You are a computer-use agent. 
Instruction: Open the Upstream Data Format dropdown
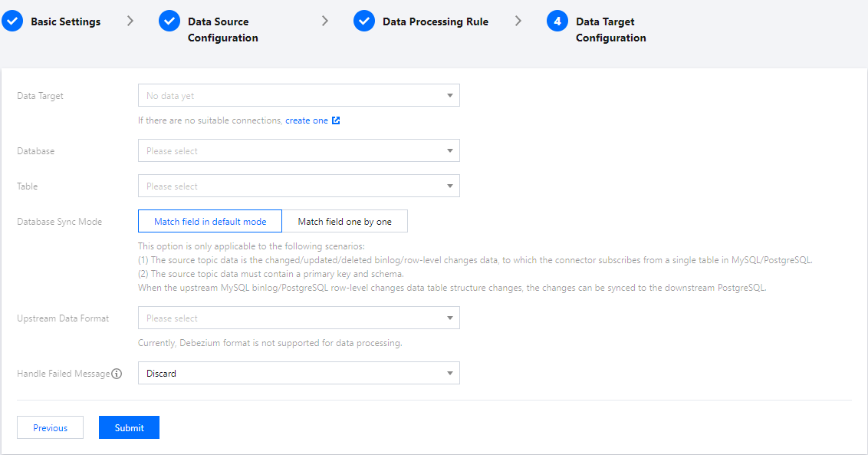pyautogui.click(x=298, y=318)
